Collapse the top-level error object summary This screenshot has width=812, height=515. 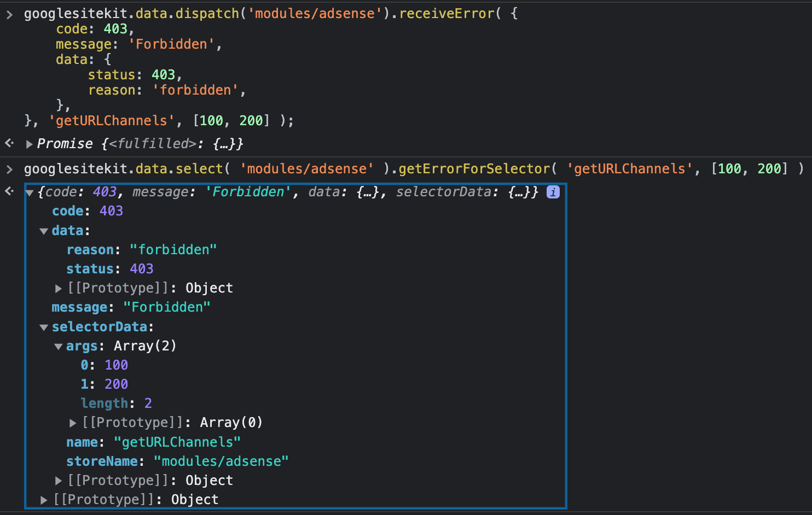pos(30,193)
